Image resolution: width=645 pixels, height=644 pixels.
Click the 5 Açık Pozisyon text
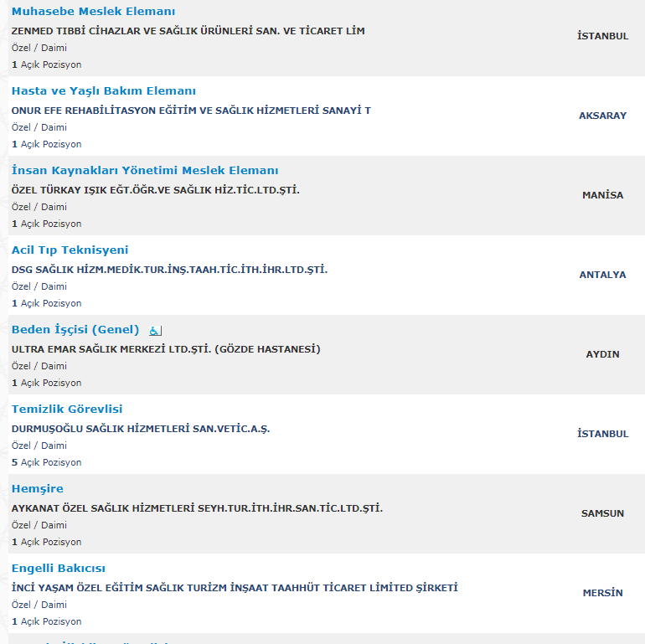[46, 462]
